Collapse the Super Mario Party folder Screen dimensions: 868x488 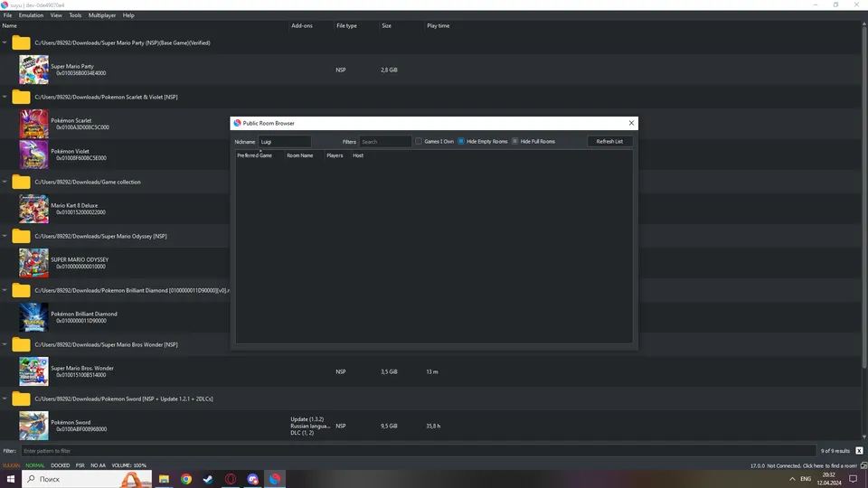pyautogui.click(x=5, y=42)
